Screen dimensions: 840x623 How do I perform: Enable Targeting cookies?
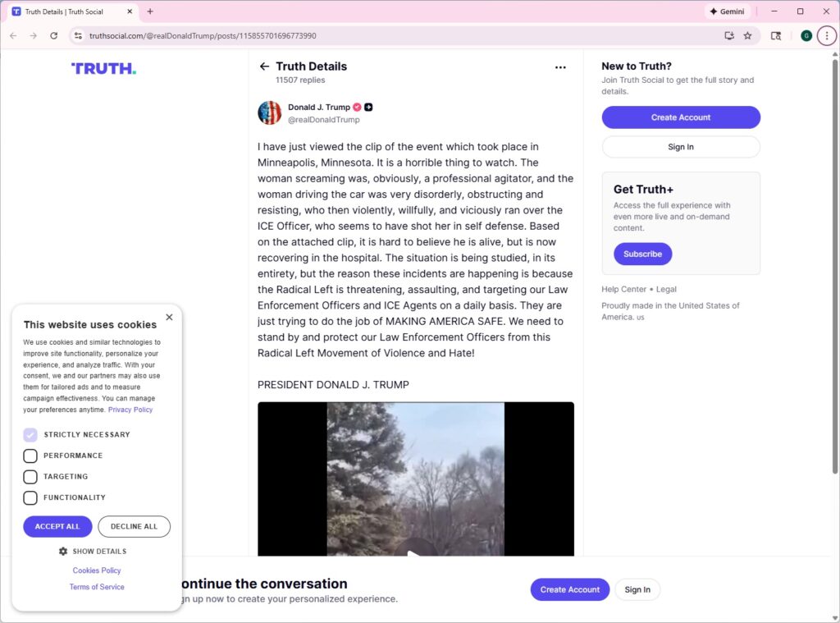coord(30,477)
